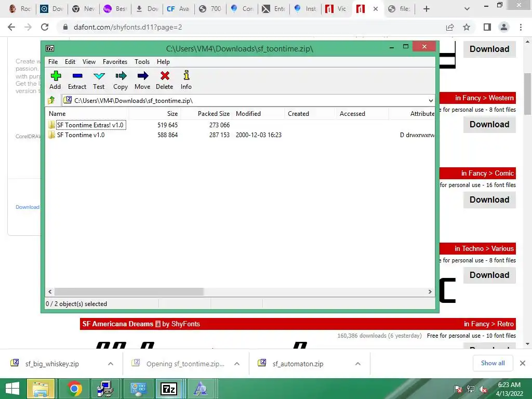Open Chrome tab search chevron

pos(467,9)
